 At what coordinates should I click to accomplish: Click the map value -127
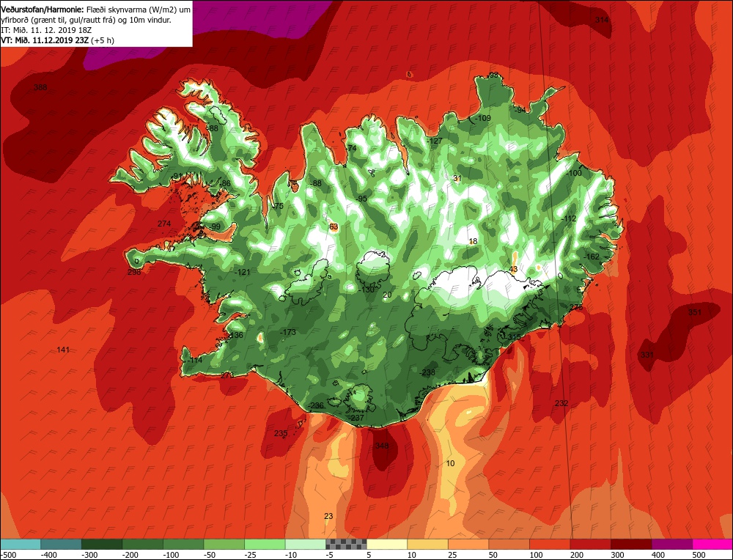click(x=434, y=141)
